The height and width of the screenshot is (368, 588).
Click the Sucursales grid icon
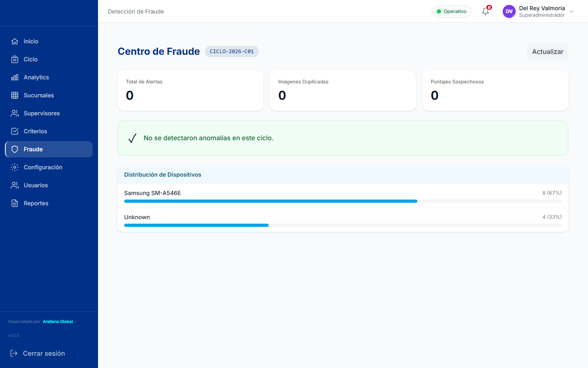15,95
